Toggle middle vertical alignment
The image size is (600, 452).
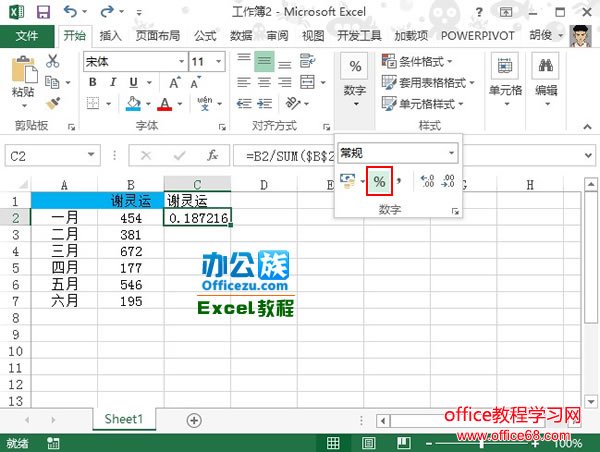pos(264,61)
